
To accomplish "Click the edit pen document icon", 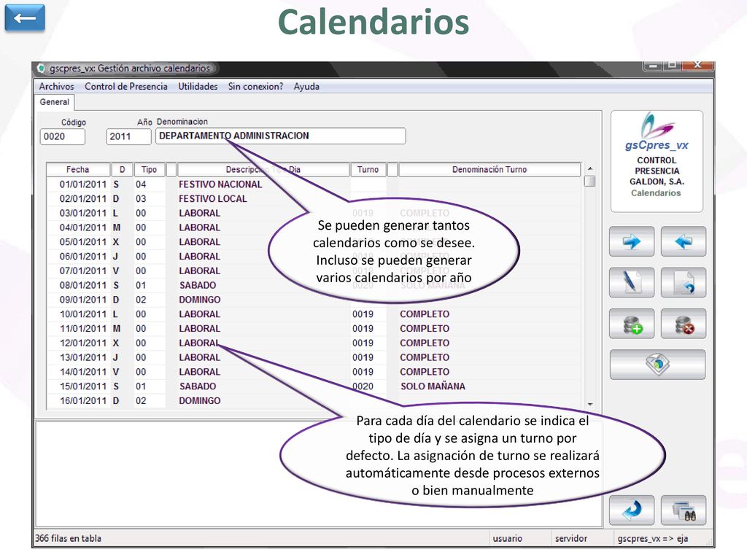I will click(631, 282).
